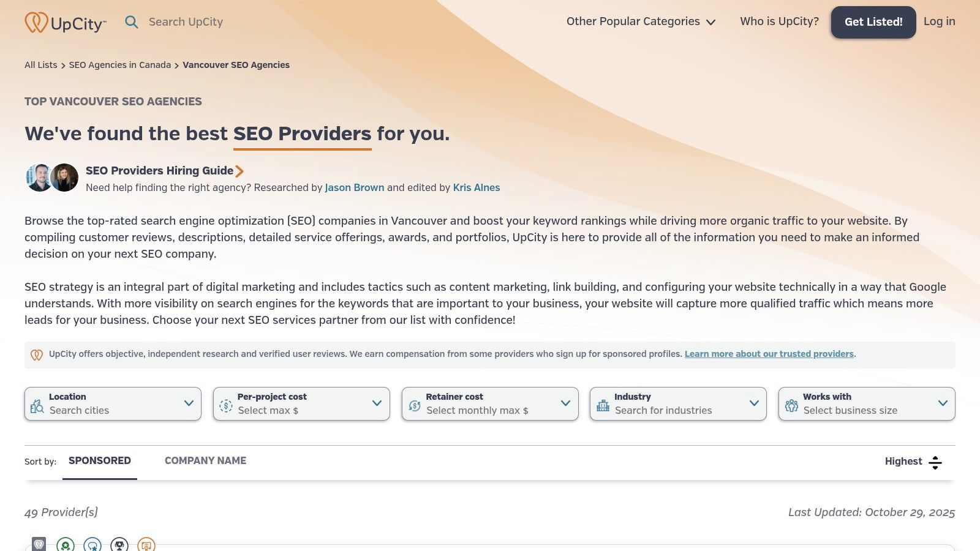
Task: Click the Learn more about trusted providers link
Action: tap(769, 354)
